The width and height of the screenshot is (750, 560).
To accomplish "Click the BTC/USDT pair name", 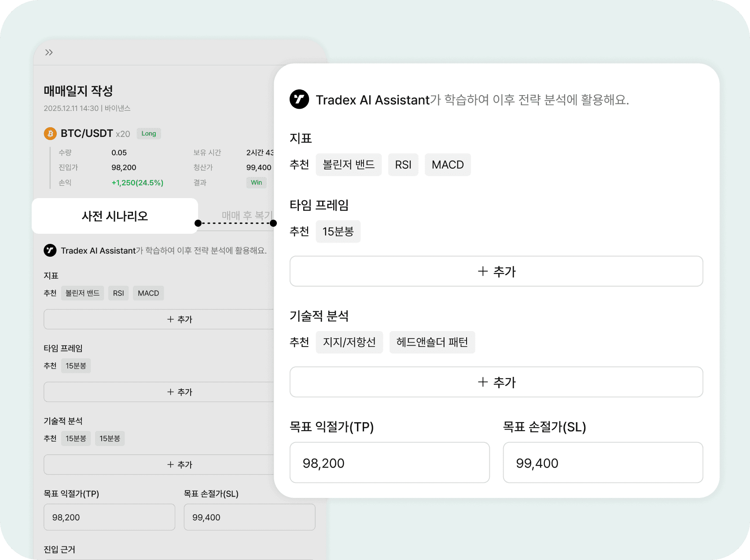I will [87, 133].
